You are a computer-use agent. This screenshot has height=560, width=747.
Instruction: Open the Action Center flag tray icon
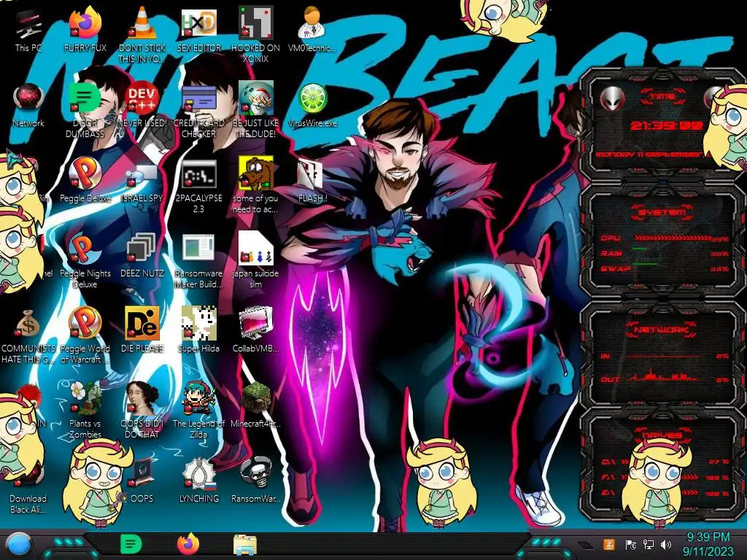631,545
